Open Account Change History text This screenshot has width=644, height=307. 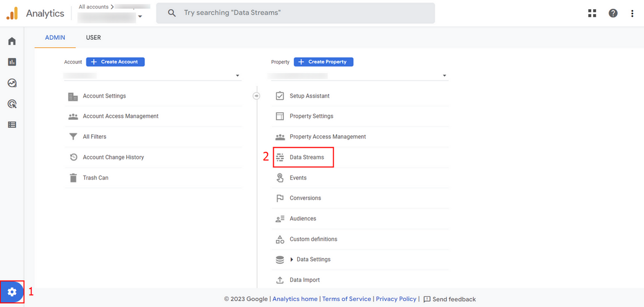pos(113,157)
